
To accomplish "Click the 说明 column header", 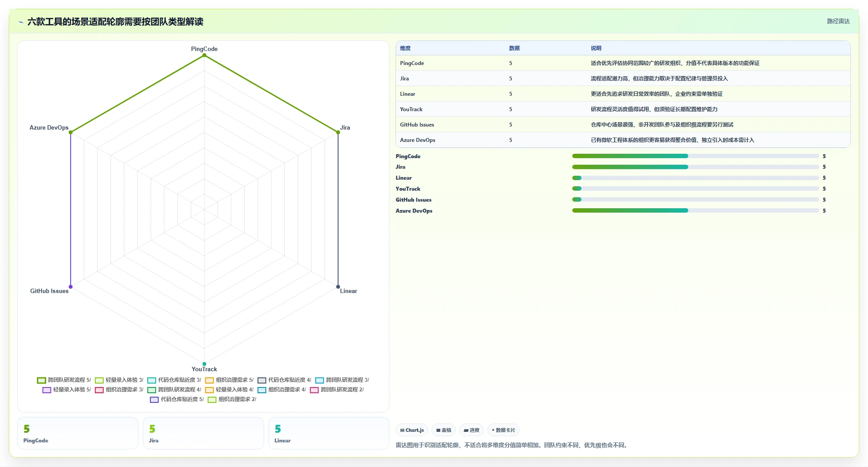I will tap(596, 48).
